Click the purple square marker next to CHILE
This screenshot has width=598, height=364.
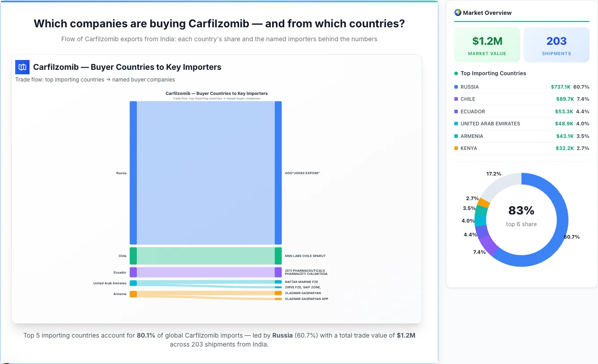point(455,99)
